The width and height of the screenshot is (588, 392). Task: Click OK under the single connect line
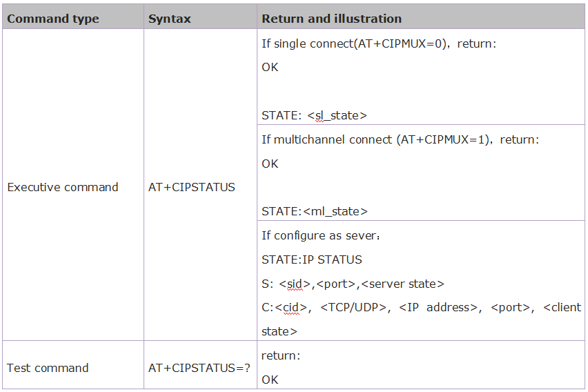point(270,68)
